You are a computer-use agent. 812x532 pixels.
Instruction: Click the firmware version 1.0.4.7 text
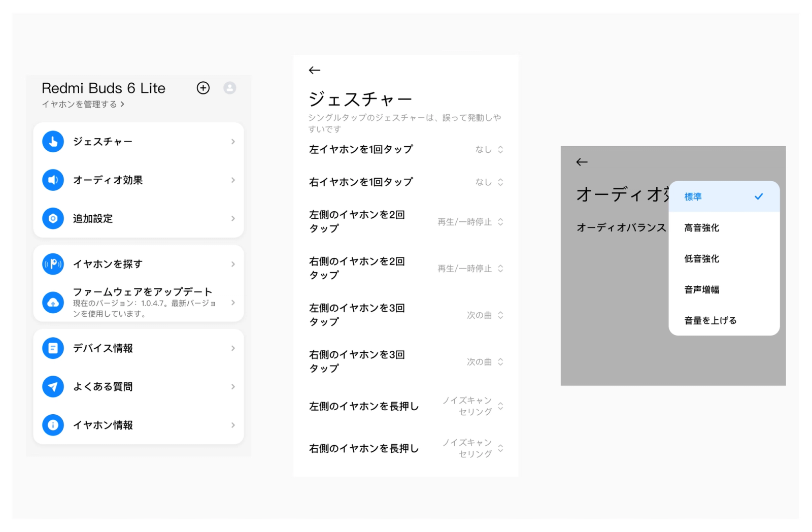(x=145, y=309)
